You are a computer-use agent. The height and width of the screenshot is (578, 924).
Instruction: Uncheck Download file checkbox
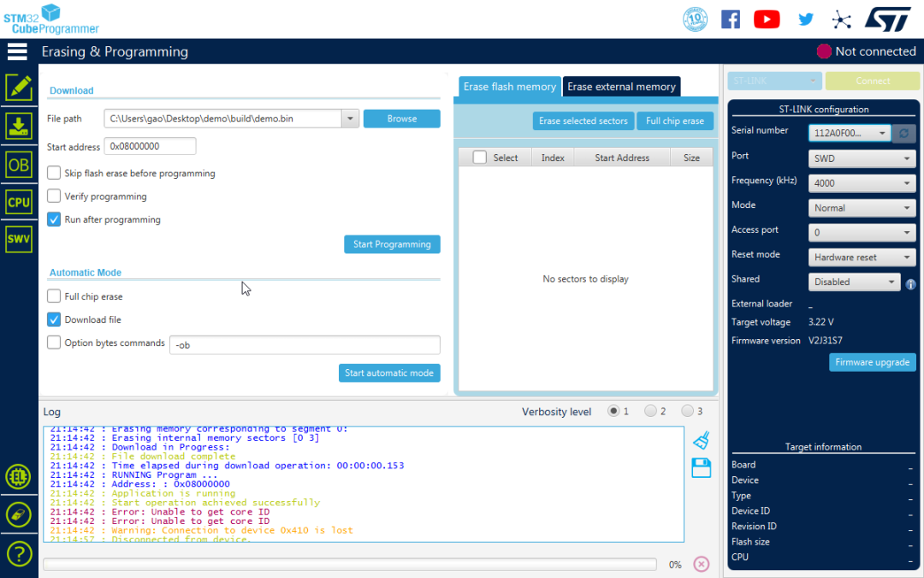point(54,319)
